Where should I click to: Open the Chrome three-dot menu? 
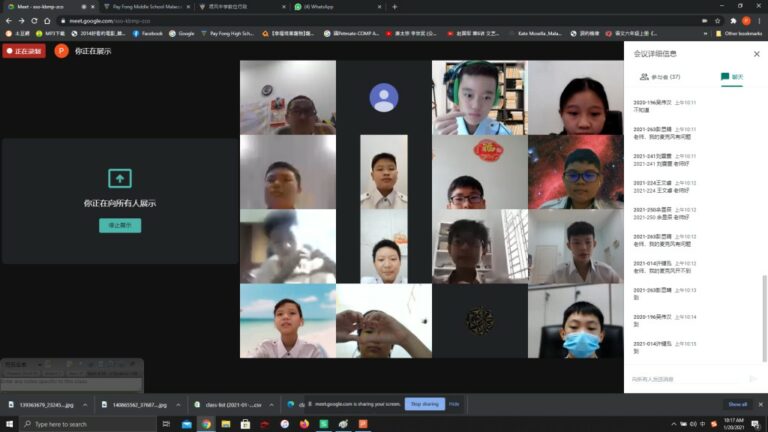(759, 21)
